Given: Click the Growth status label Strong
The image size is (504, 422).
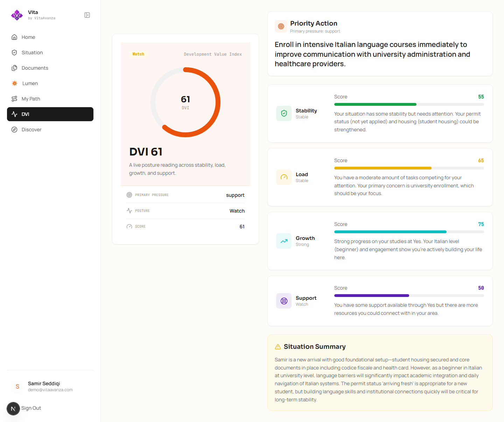Looking at the screenshot, I should click(302, 244).
